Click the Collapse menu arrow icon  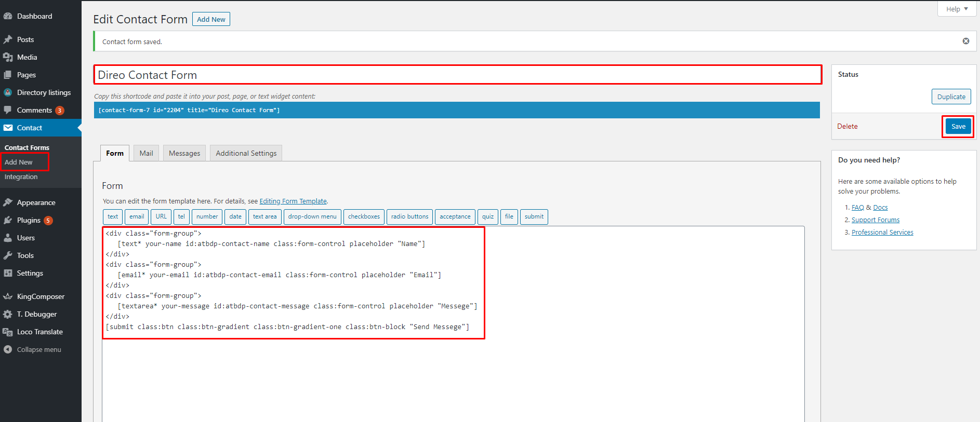(x=8, y=349)
